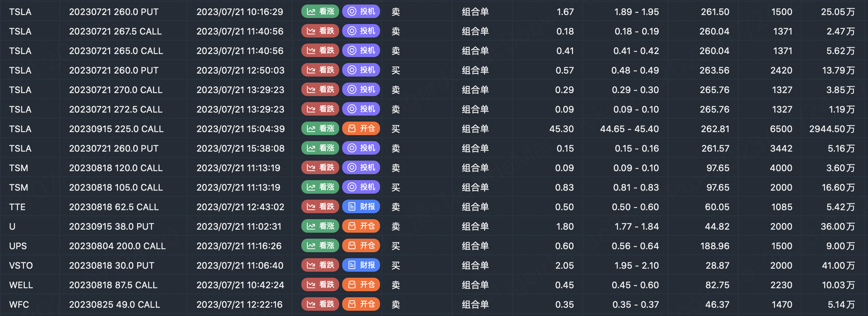Select the 投机 tag in the TSLA 265.0 CALL row
This screenshot has height=316, width=868.
(x=361, y=51)
